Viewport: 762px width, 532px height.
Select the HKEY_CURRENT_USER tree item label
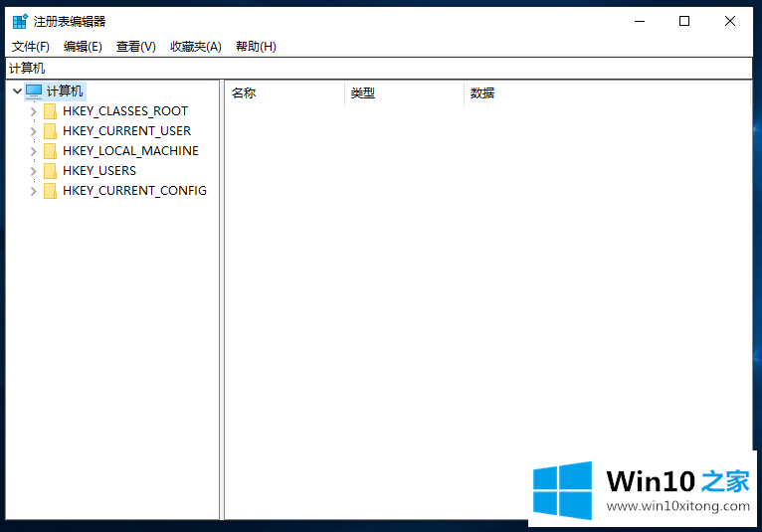coord(126,131)
